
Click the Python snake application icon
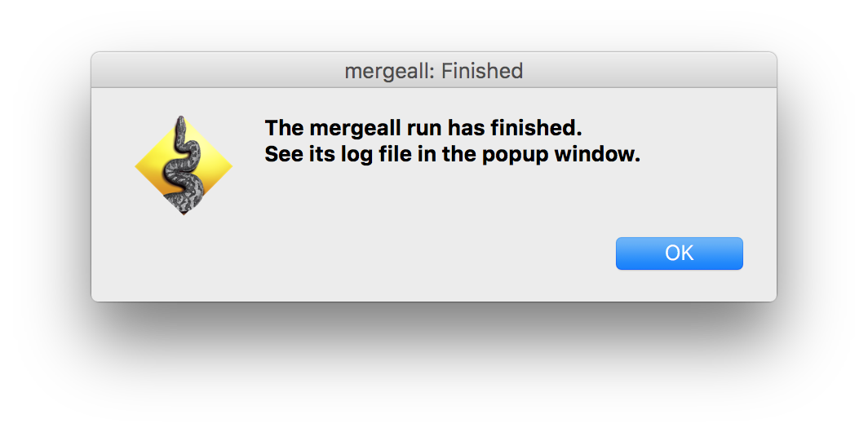184,165
